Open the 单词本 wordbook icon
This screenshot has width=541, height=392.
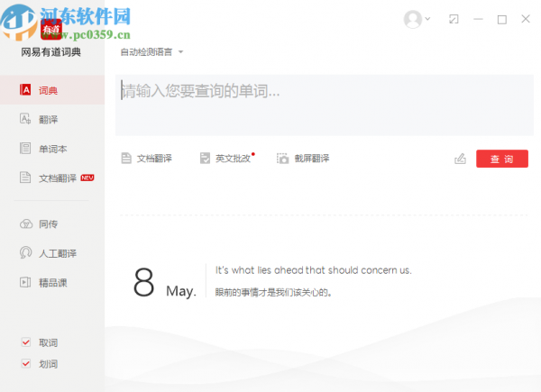25,149
